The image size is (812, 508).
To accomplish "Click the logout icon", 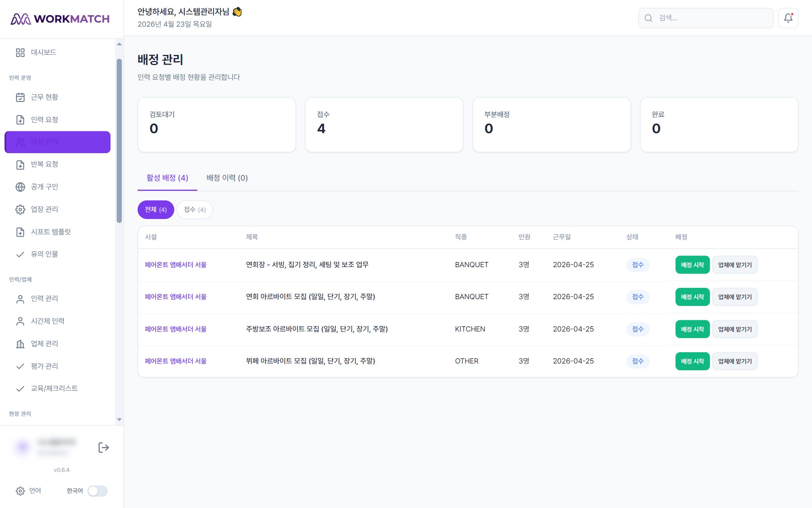I will click(x=104, y=447).
